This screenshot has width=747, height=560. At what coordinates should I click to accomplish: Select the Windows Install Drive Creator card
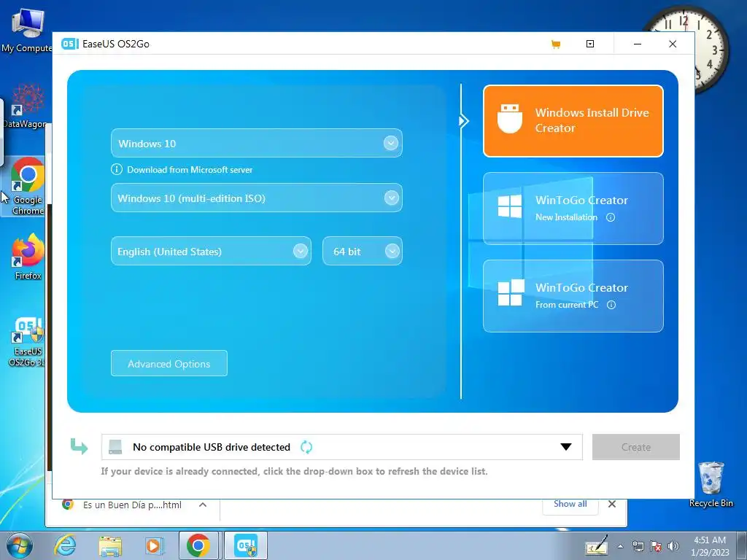click(573, 121)
